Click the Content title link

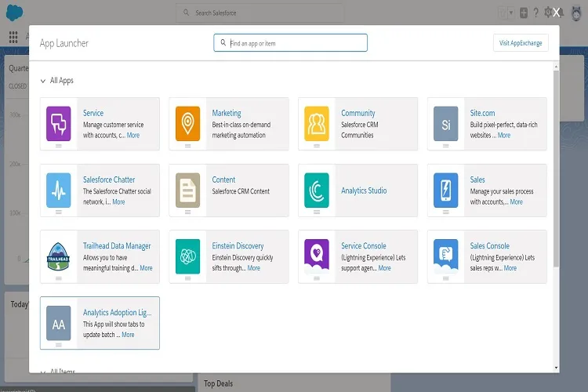pyautogui.click(x=223, y=180)
